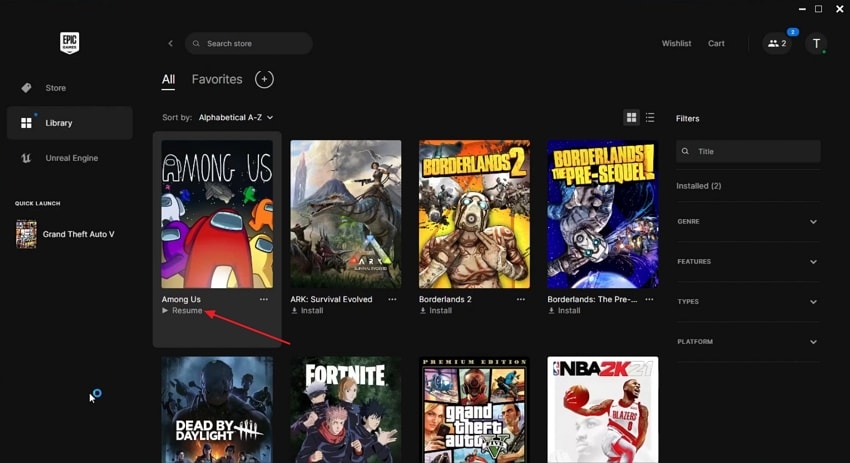Click the search magnifier icon in Search store
The image size is (850, 463).
coord(196,43)
